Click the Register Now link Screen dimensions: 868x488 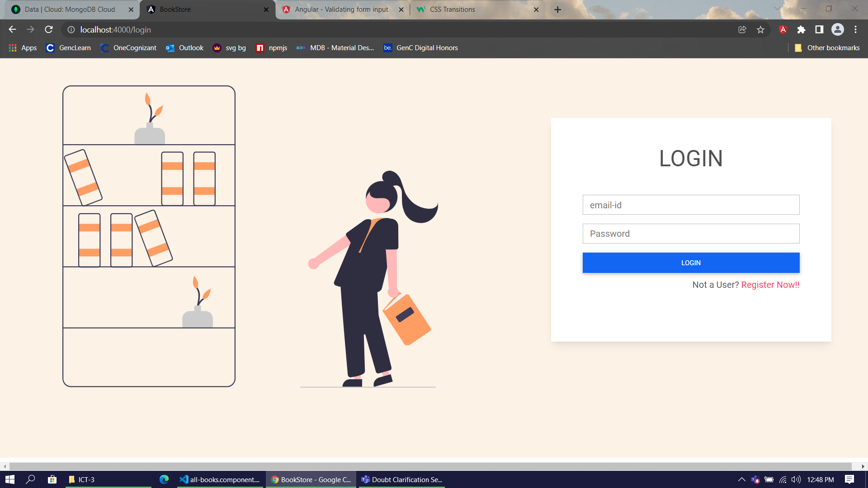point(770,285)
